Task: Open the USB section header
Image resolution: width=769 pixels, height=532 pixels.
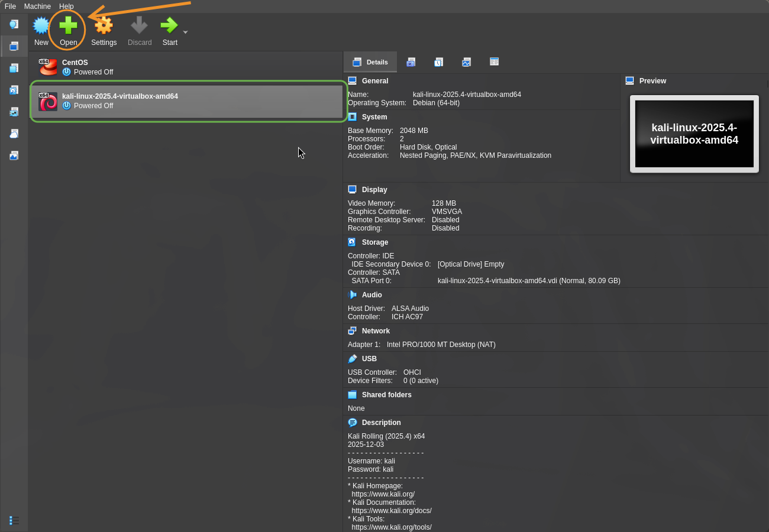Action: [x=369, y=359]
